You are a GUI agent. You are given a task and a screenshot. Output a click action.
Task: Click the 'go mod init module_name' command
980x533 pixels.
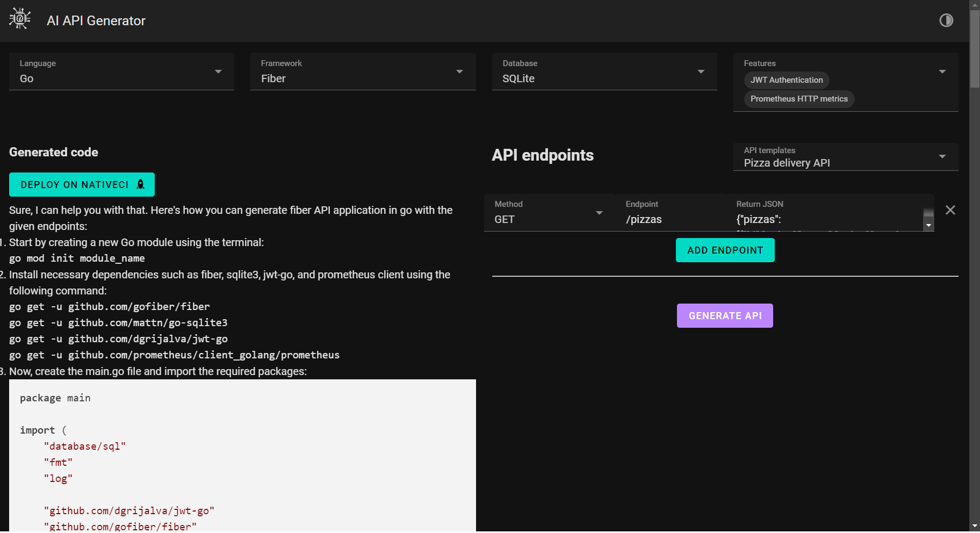[x=77, y=258]
